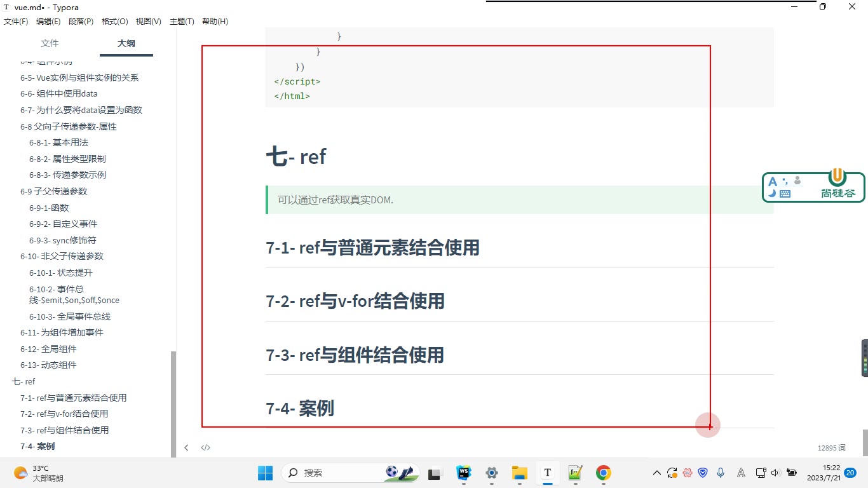868x488 pixels.
Task: Open the 帮助(H) menu
Action: point(215,22)
